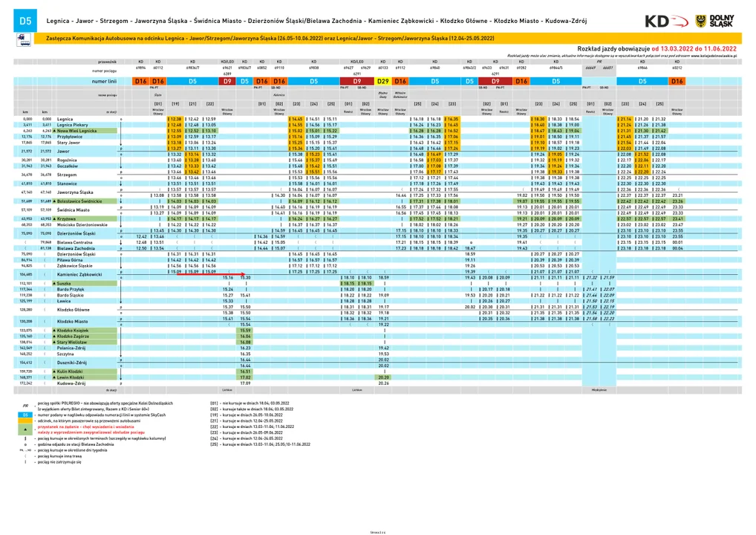Click the request-stop triangle beside Suszka

tap(54, 284)
